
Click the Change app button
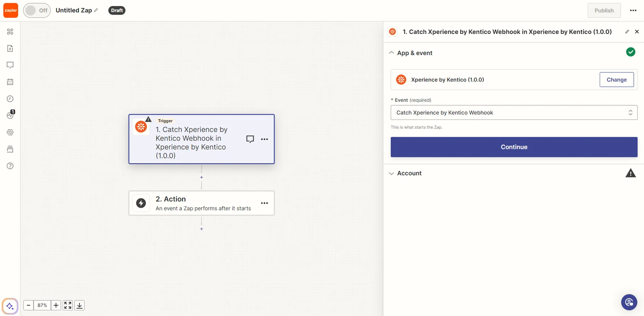pyautogui.click(x=616, y=80)
